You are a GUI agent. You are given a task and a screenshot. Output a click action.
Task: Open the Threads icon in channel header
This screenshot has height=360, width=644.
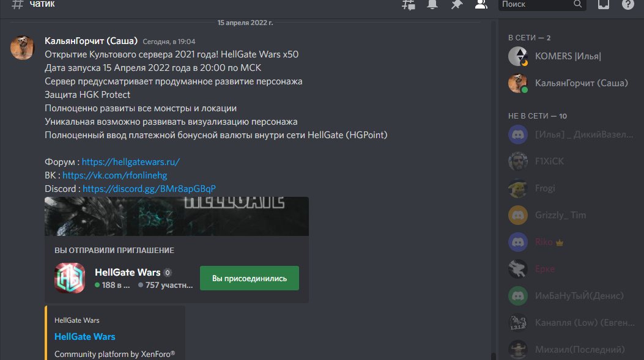(x=409, y=4)
